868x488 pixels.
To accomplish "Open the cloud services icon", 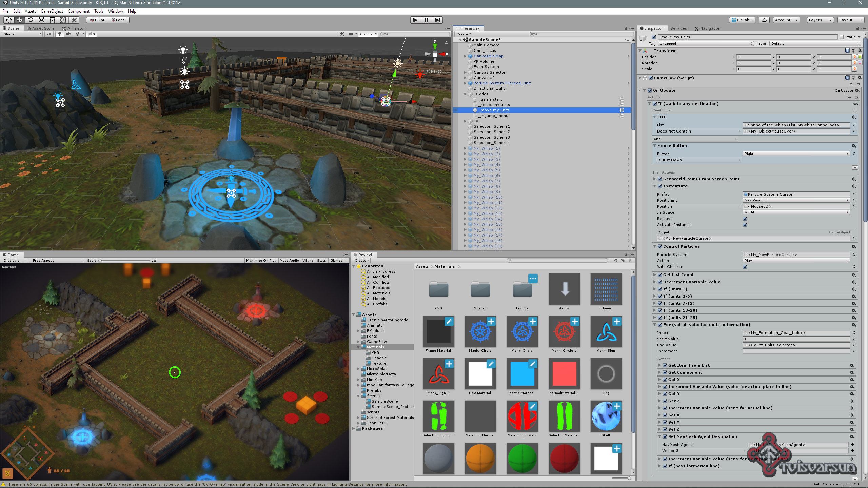I will (764, 20).
